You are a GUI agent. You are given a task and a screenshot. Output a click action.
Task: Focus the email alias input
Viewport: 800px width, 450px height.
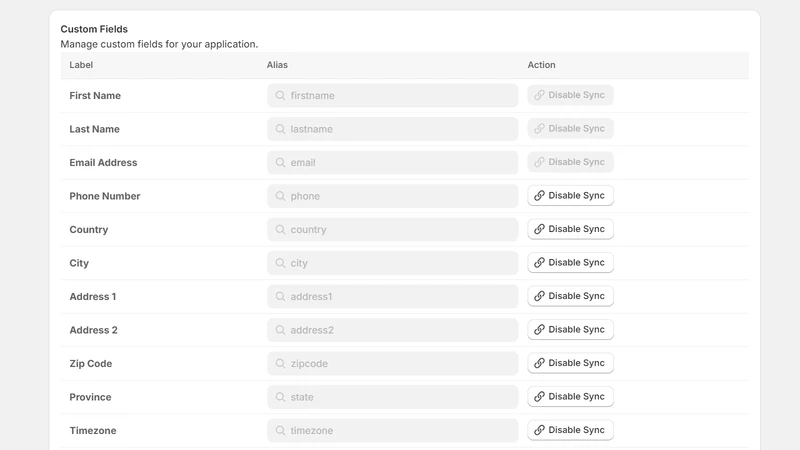pos(392,162)
